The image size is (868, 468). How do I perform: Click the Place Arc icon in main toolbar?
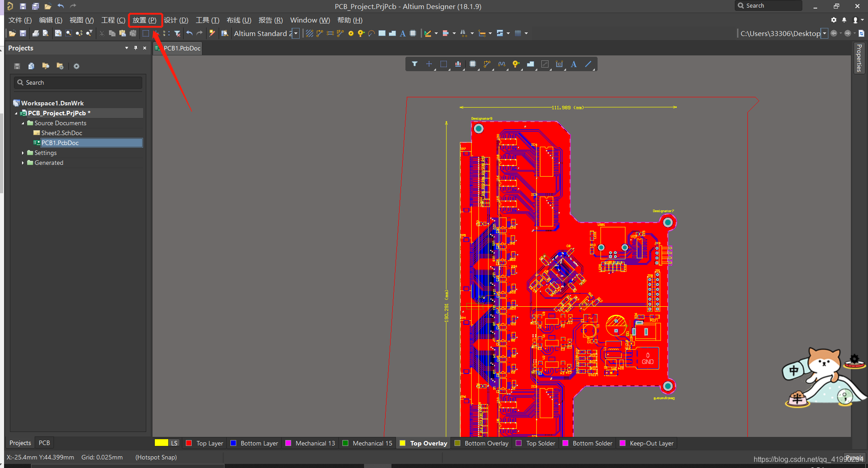[371, 33]
